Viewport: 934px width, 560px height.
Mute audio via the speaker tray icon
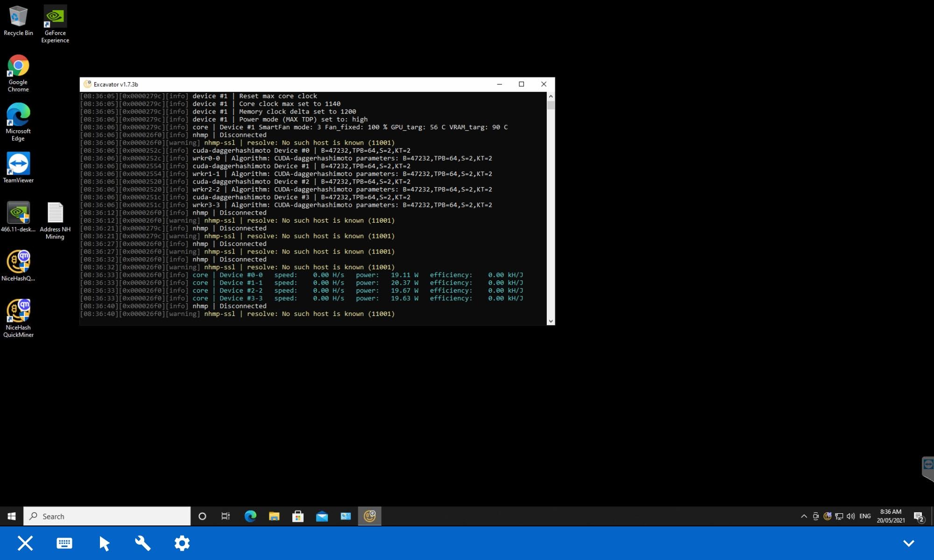851,516
